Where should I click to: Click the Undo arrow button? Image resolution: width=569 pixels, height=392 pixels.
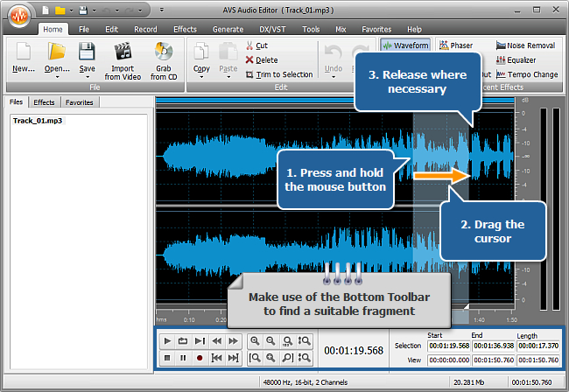(x=334, y=56)
